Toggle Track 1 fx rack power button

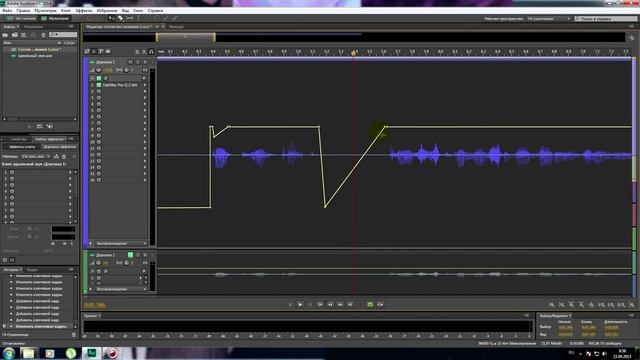pos(99,78)
